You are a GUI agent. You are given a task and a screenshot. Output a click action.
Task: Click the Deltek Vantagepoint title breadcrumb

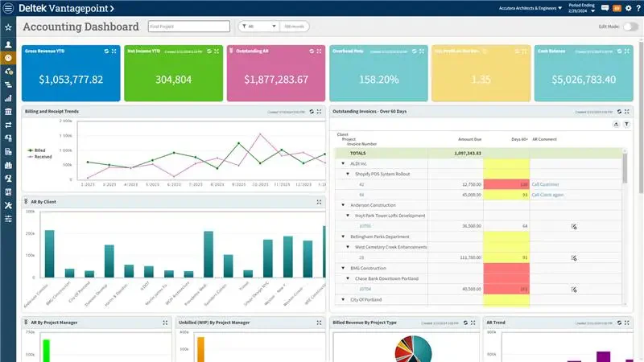(67, 8)
